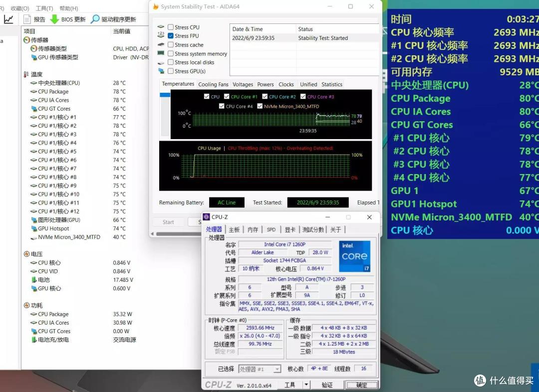Screen dimensions: 539x392
Task: Switch to the Clocks tab
Action: pyautogui.click(x=286, y=84)
